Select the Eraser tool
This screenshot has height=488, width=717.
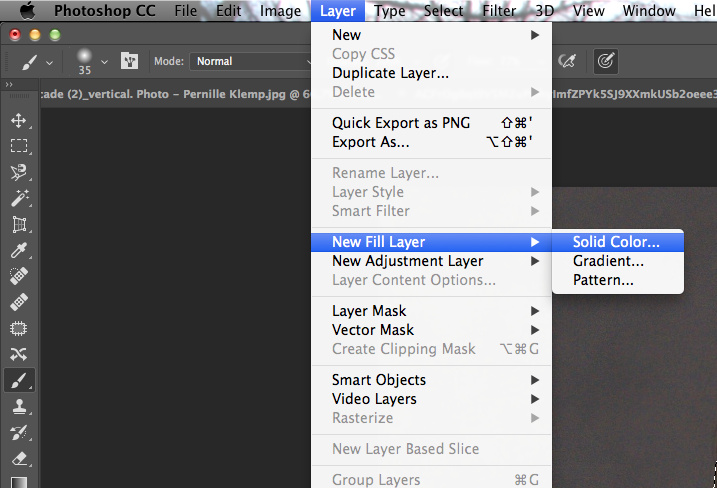[x=18, y=459]
